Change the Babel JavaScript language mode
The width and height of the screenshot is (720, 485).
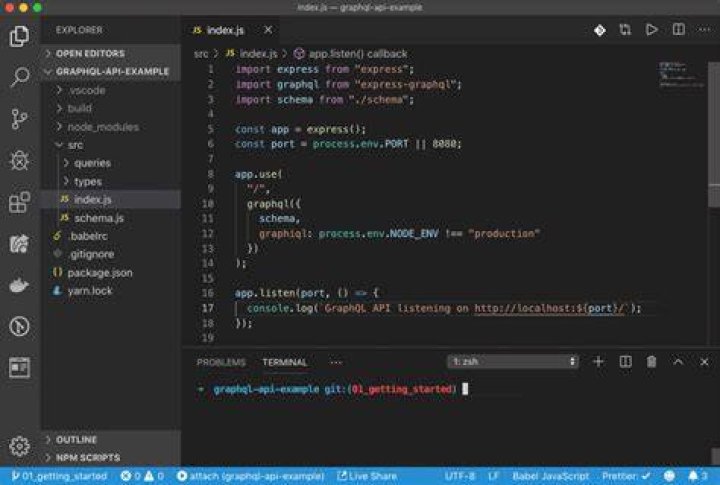coord(550,476)
